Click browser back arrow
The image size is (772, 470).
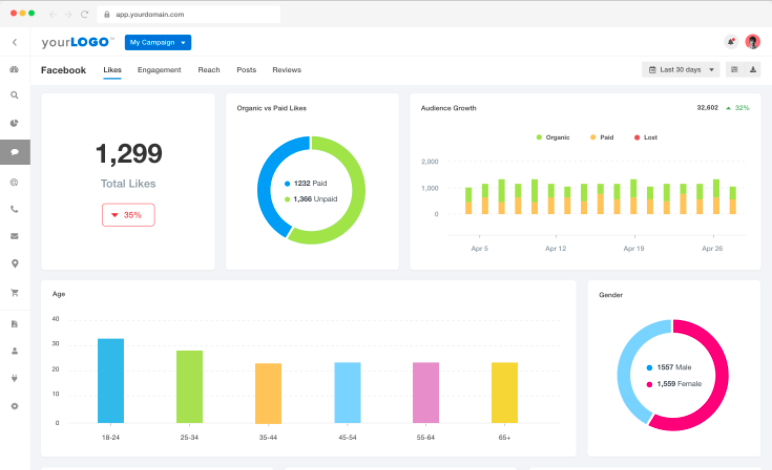coord(53,14)
